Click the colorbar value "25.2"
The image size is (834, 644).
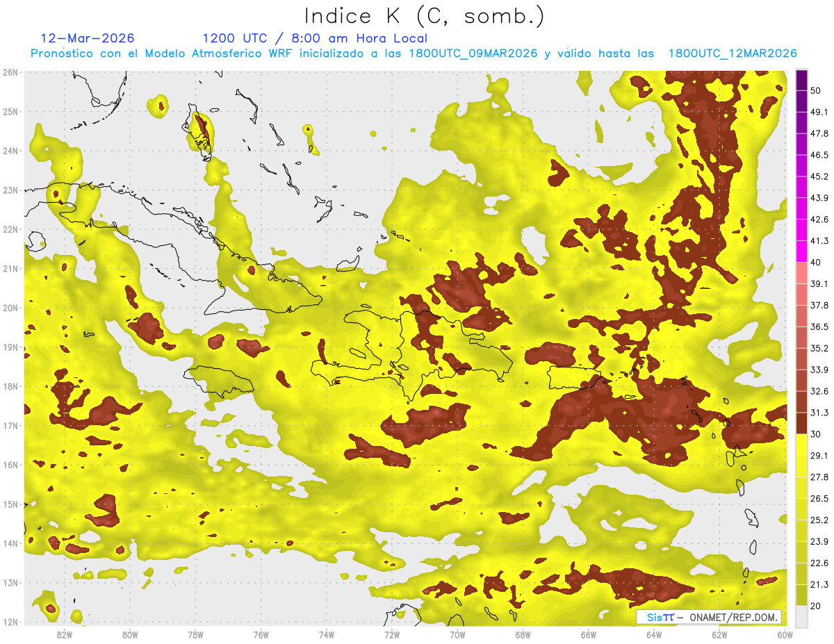point(819,520)
